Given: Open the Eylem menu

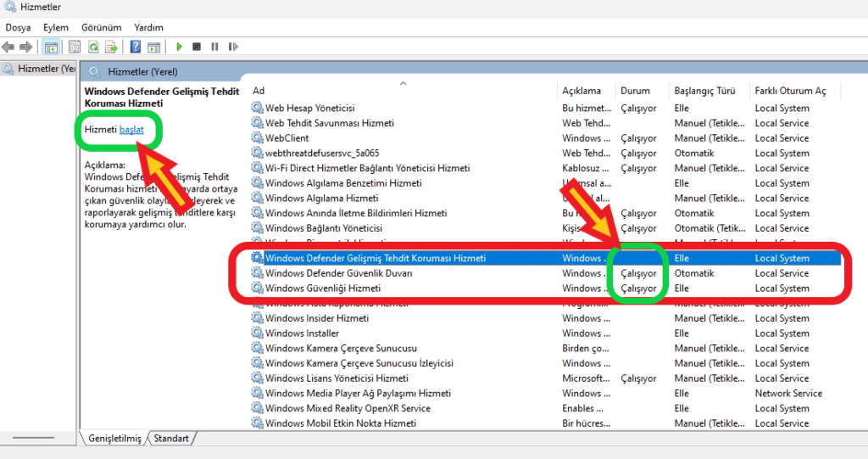Looking at the screenshot, I should click(x=56, y=27).
